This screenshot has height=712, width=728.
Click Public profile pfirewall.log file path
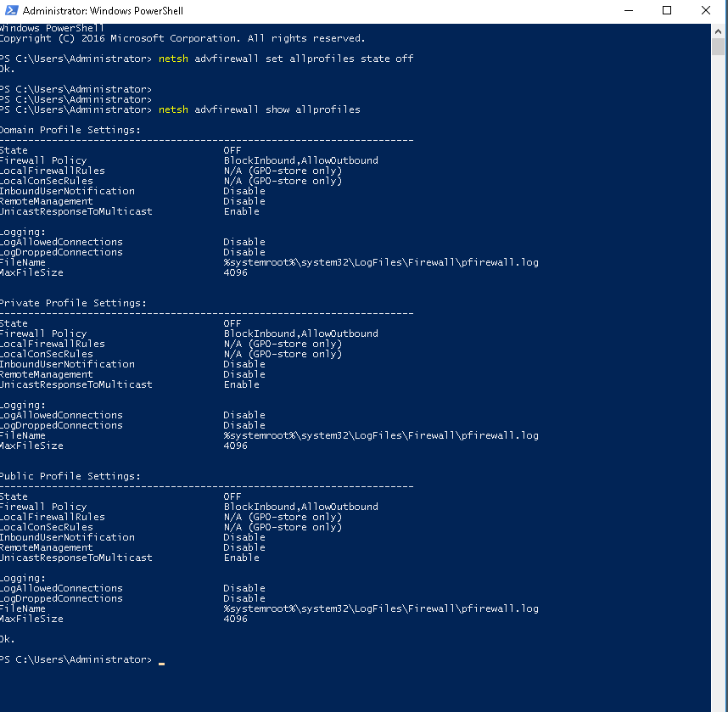381,609
